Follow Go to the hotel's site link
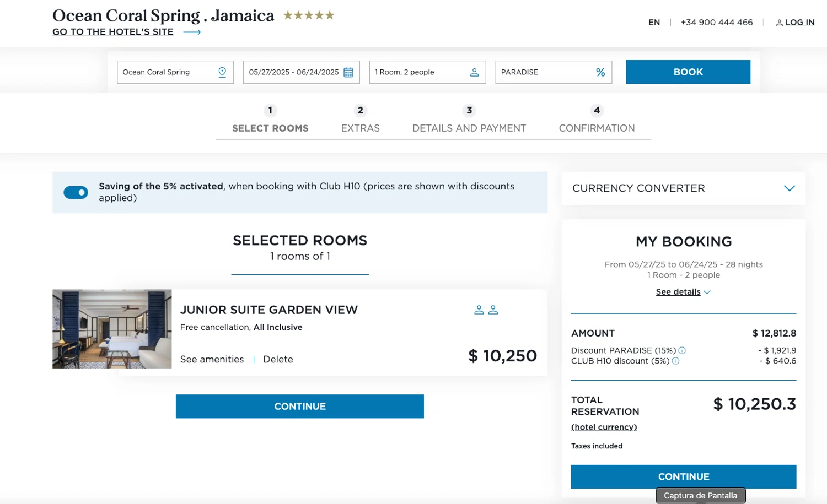This screenshot has height=504, width=827. (x=113, y=32)
